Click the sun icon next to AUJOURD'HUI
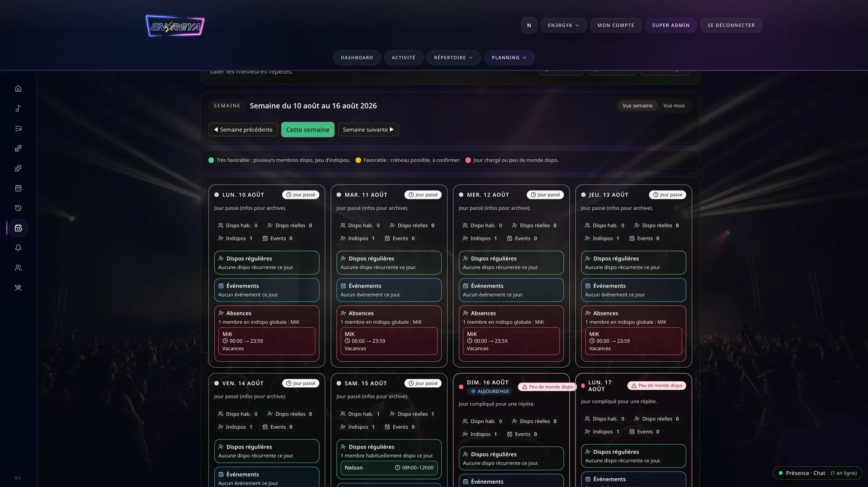Image resolution: width=868 pixels, height=487 pixels. tap(473, 391)
